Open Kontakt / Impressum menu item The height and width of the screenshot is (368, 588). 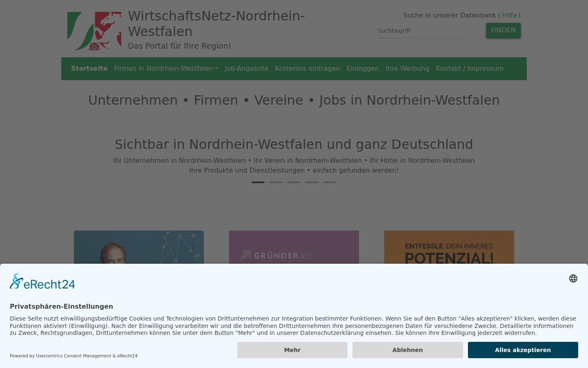470,69
